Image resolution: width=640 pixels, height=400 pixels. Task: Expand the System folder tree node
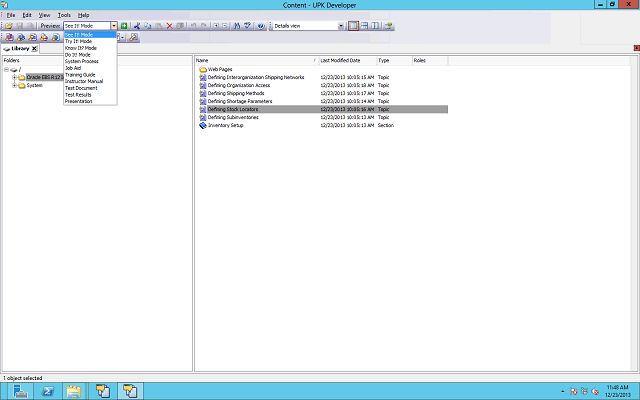14,85
